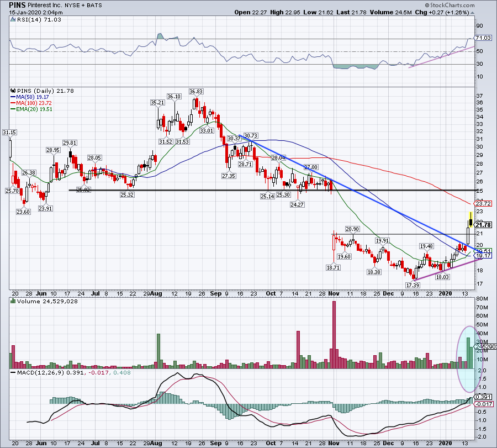This screenshot has height=448, width=497.
Task: Click the PINS (Daily) 21.78 legend
Action: click(x=45, y=91)
